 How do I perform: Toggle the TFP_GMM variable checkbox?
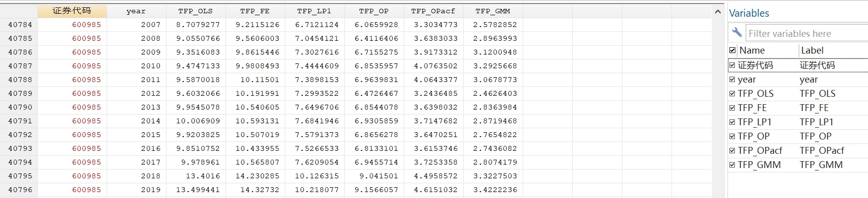click(732, 165)
